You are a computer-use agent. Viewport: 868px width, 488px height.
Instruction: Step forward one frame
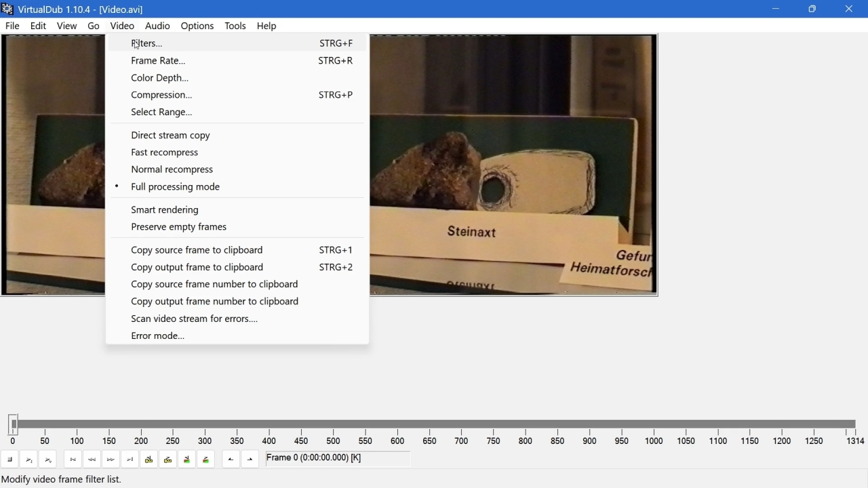111,460
